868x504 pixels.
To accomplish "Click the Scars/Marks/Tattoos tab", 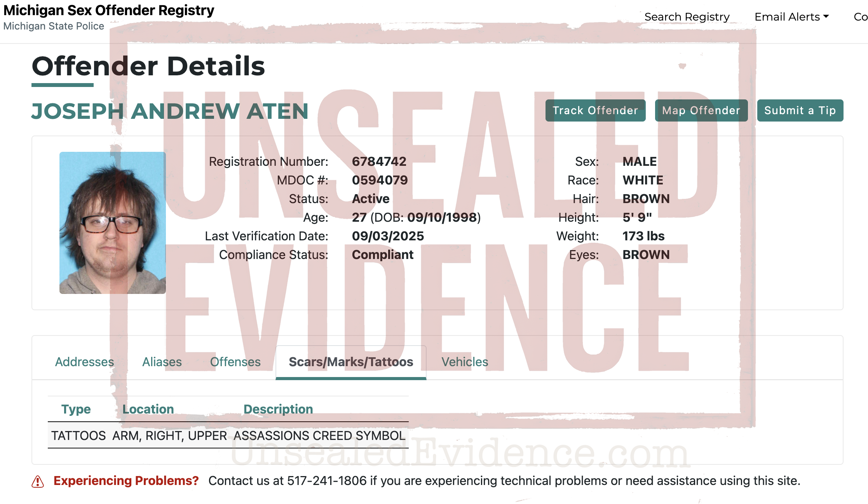I will click(x=351, y=361).
